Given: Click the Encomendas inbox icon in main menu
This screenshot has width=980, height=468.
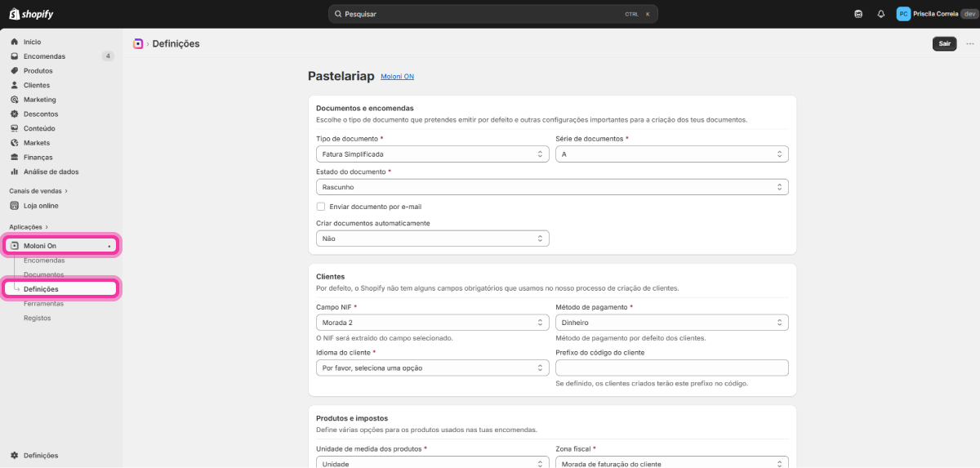Looking at the screenshot, I should click(14, 56).
